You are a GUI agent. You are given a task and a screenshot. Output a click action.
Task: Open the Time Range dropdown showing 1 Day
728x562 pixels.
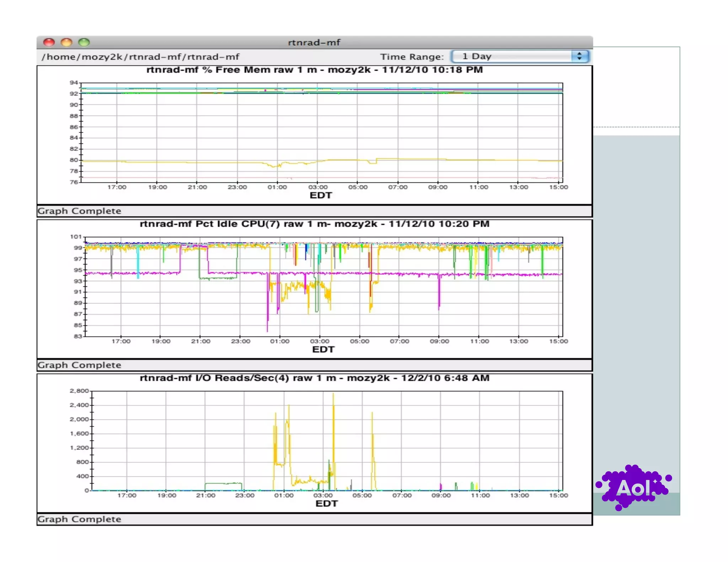tap(520, 56)
